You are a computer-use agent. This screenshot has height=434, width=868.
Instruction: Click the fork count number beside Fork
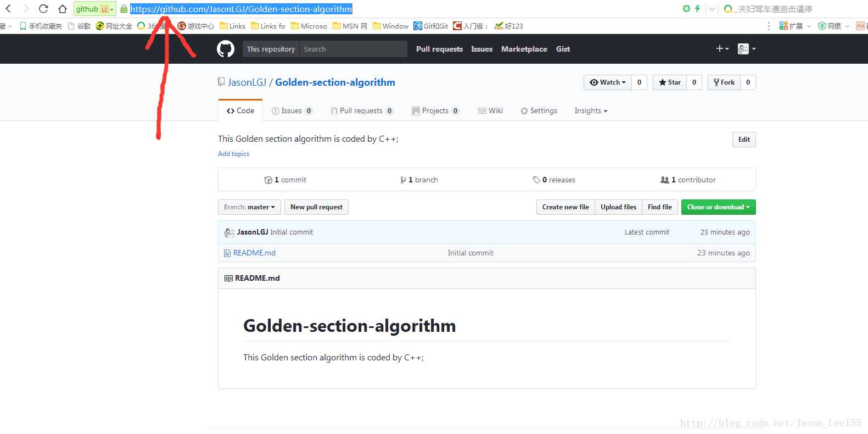[748, 82]
